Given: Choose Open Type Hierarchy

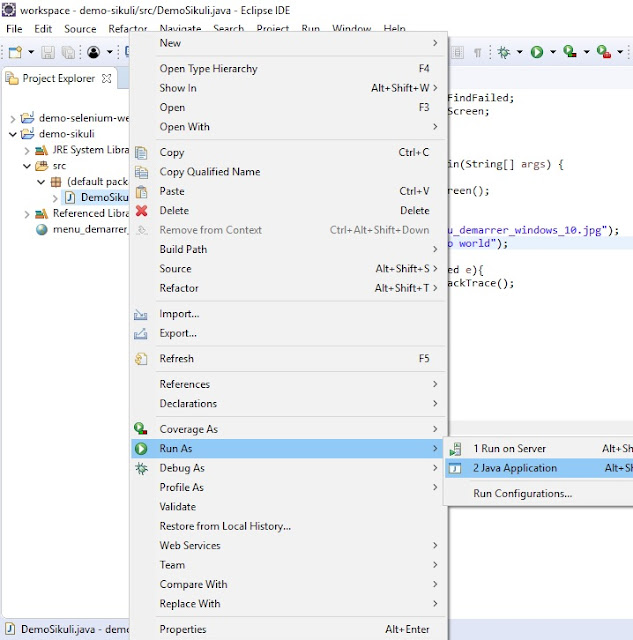Looking at the screenshot, I should (x=289, y=69).
